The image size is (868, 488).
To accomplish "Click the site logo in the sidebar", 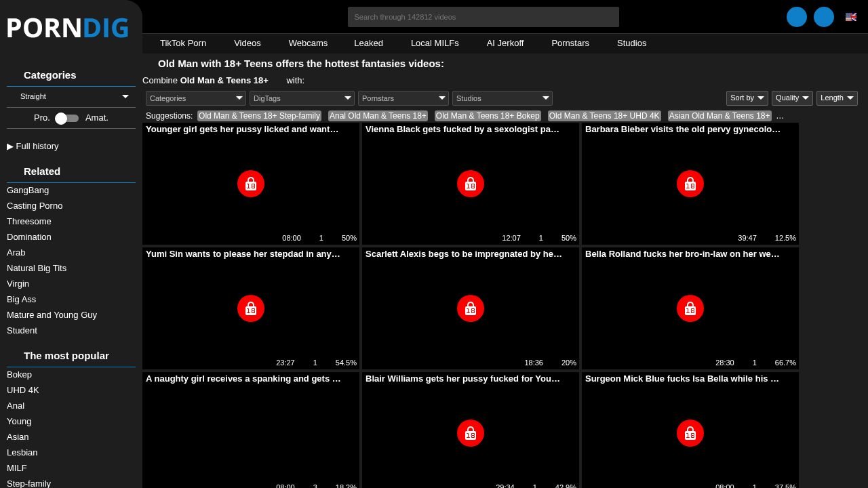I will (68, 28).
